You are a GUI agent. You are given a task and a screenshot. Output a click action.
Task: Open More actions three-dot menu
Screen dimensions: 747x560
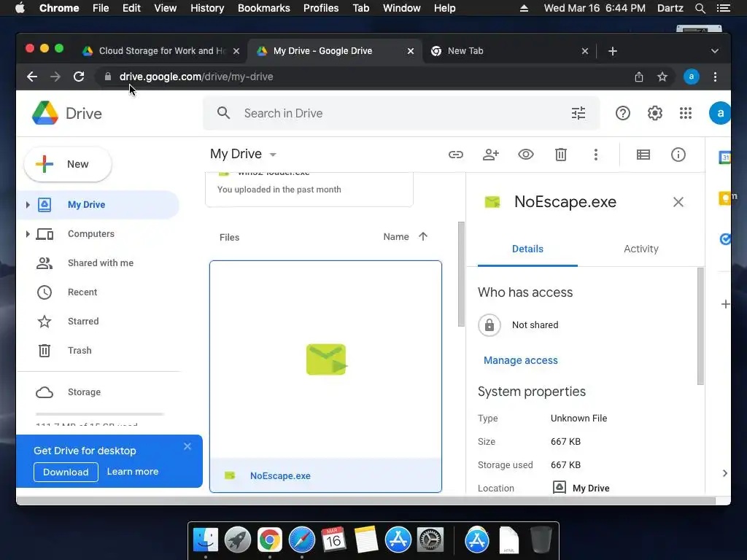[x=595, y=155]
